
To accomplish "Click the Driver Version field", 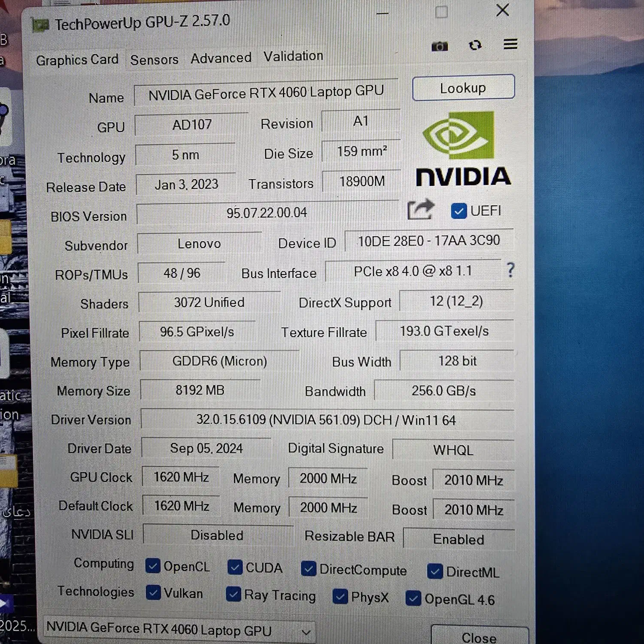I will point(326,419).
